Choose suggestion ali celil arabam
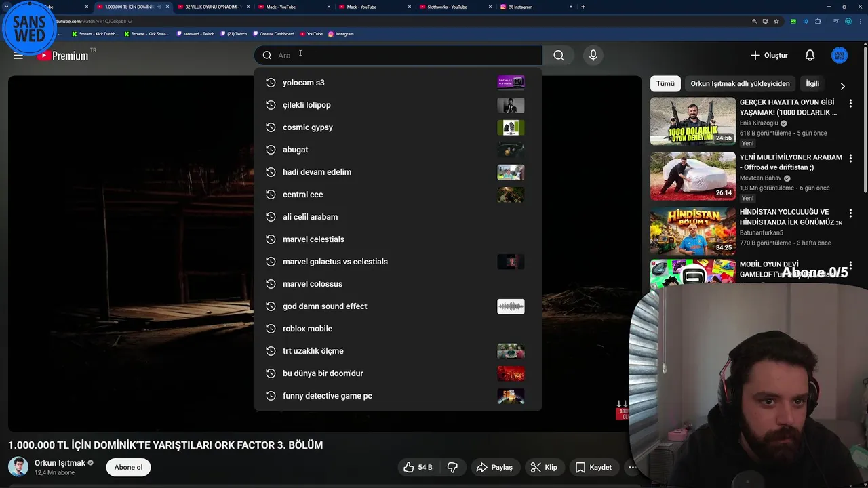Screen dimensions: 868x488 tap(397, 217)
